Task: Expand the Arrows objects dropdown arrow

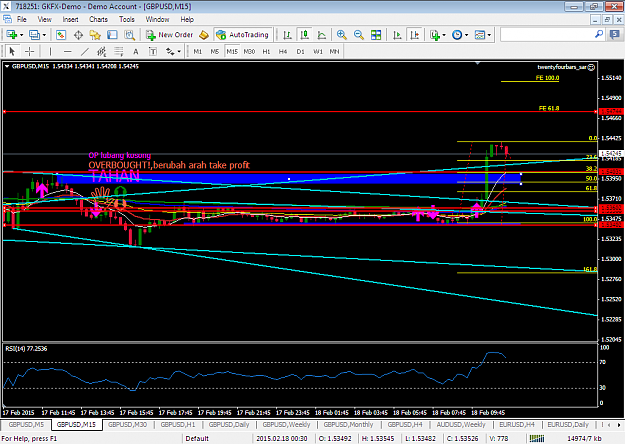Action: tap(179, 51)
